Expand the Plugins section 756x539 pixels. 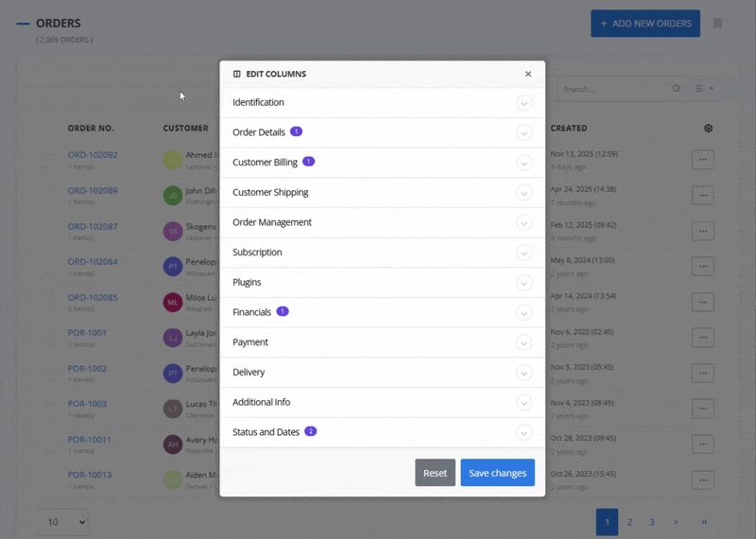[x=524, y=283]
